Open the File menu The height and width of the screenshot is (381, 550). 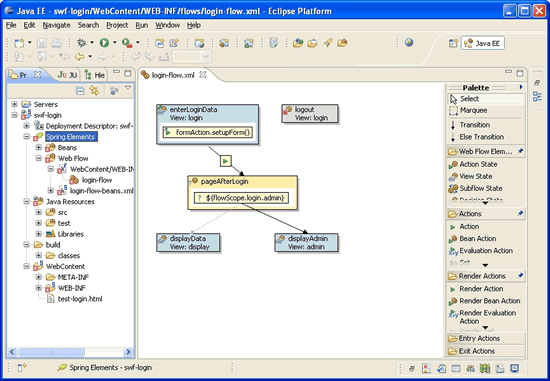pyautogui.click(x=11, y=25)
